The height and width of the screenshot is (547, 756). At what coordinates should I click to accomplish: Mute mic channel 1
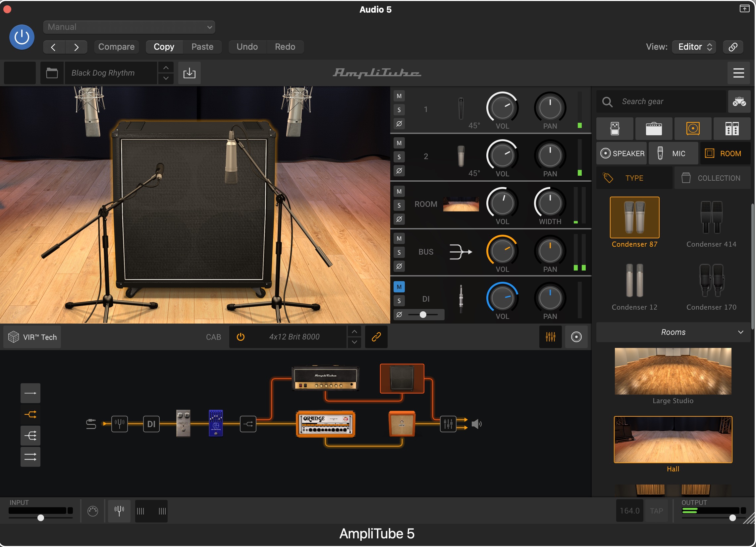coord(399,96)
